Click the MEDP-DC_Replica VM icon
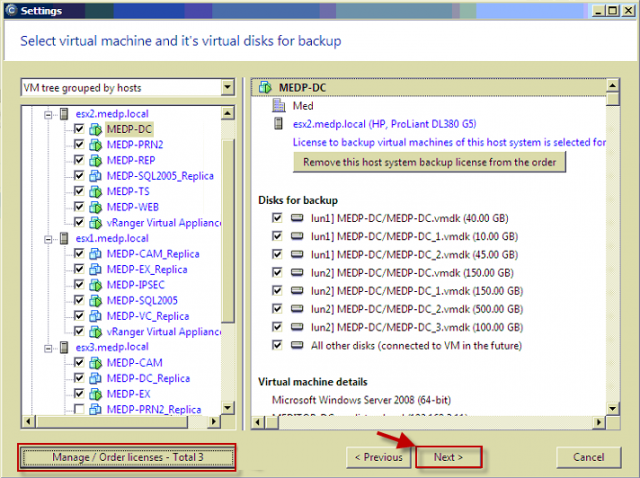 pos(95,378)
